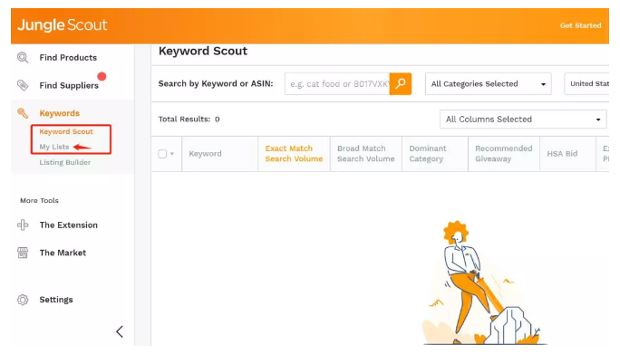The image size is (620, 364).
Task: Click the More Tools section label
Action: [x=39, y=200]
